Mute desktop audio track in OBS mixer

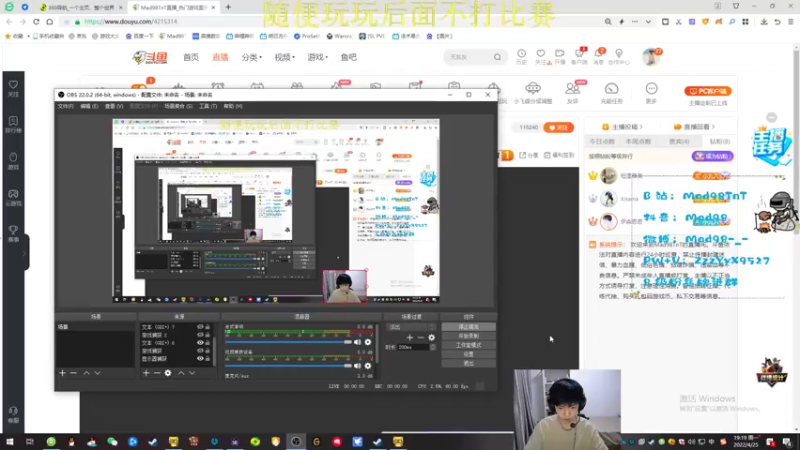(358, 342)
